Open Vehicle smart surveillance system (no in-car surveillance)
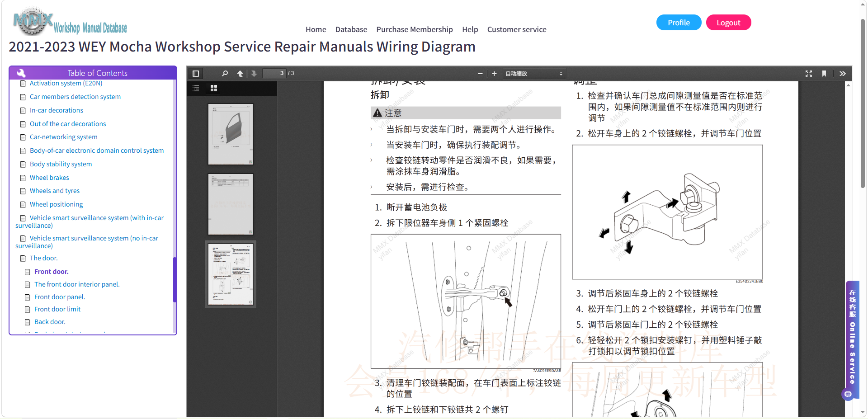 click(x=87, y=242)
